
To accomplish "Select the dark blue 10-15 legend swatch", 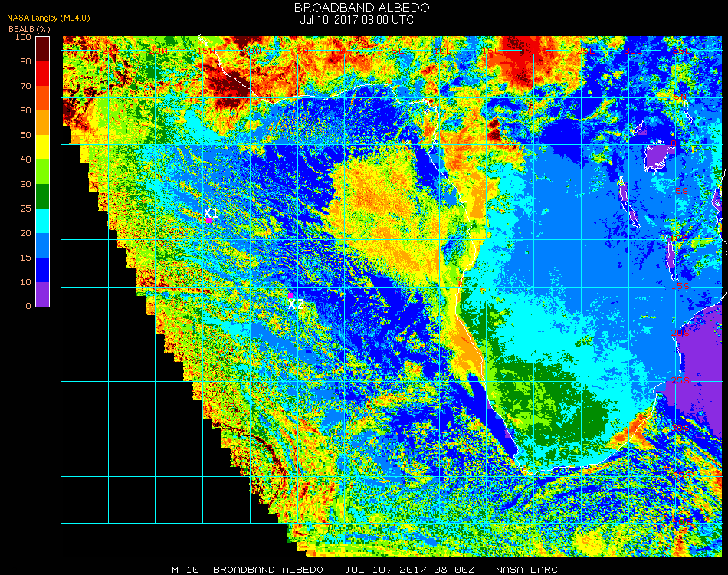I will coord(43,270).
